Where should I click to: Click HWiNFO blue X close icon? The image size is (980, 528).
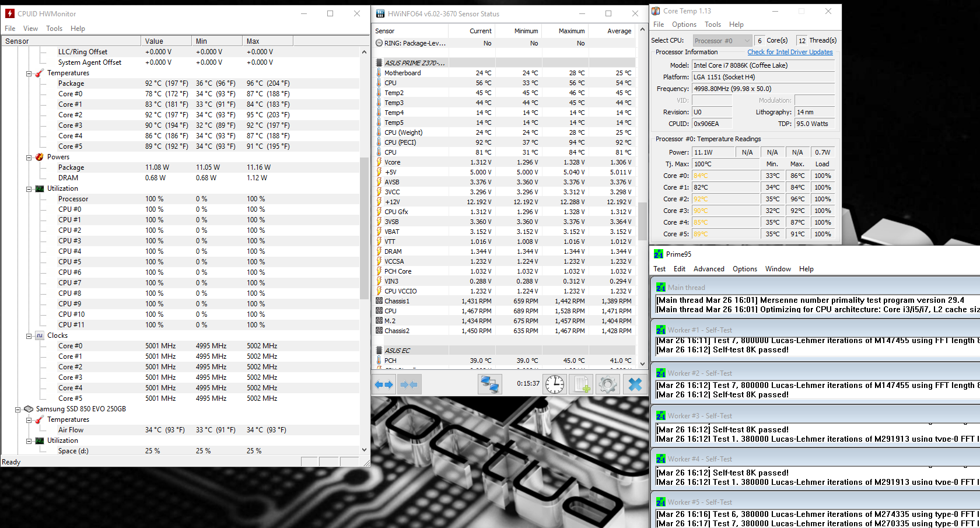click(635, 384)
